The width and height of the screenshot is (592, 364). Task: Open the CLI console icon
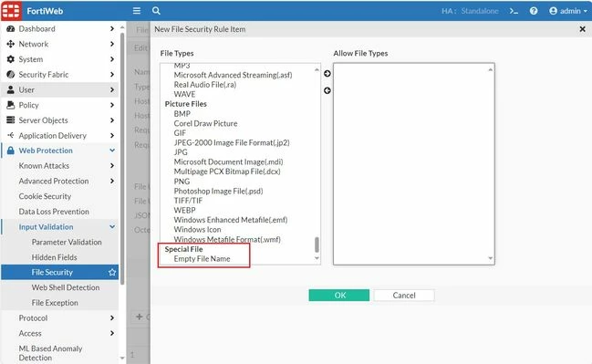pyautogui.click(x=514, y=11)
